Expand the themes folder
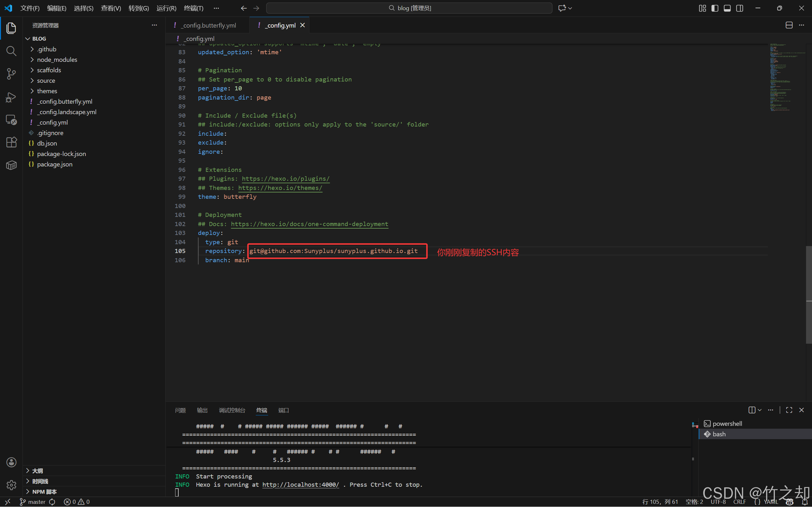The width and height of the screenshot is (812, 507). [x=47, y=91]
